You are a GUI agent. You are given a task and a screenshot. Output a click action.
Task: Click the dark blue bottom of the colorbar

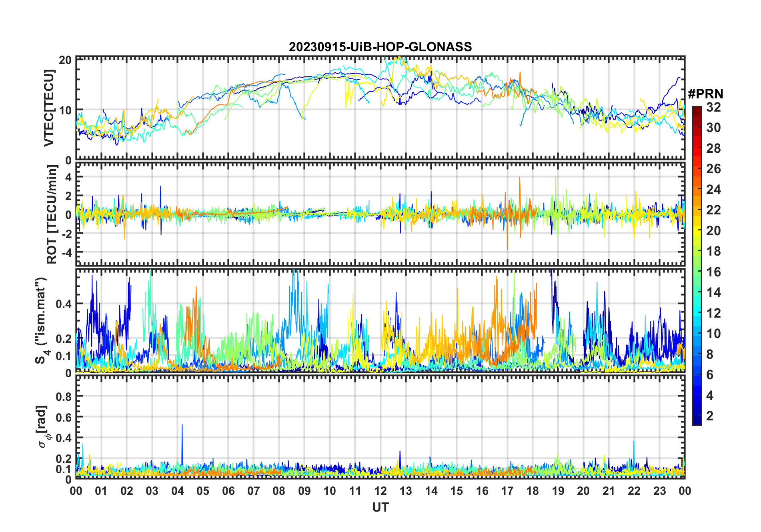697,422
